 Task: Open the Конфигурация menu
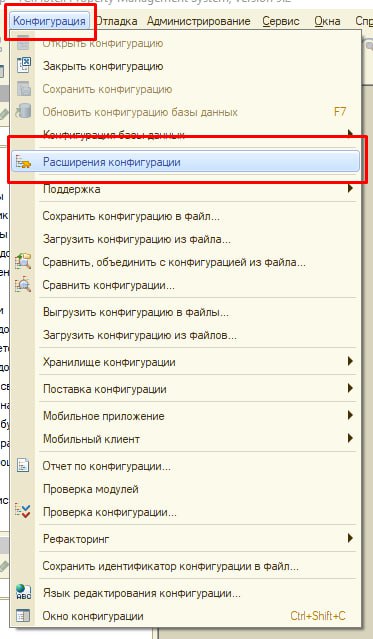point(49,21)
